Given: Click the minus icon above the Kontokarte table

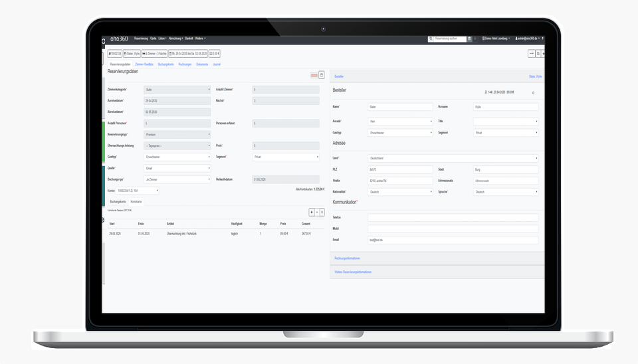Looking at the screenshot, I should [x=317, y=212].
